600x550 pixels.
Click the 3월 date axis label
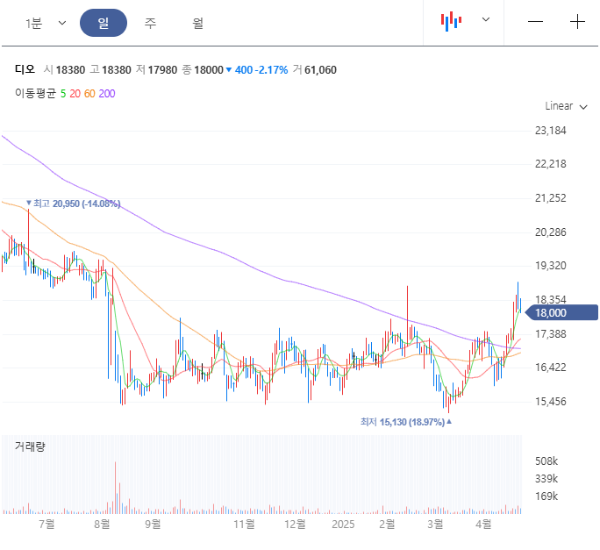[x=435, y=524]
